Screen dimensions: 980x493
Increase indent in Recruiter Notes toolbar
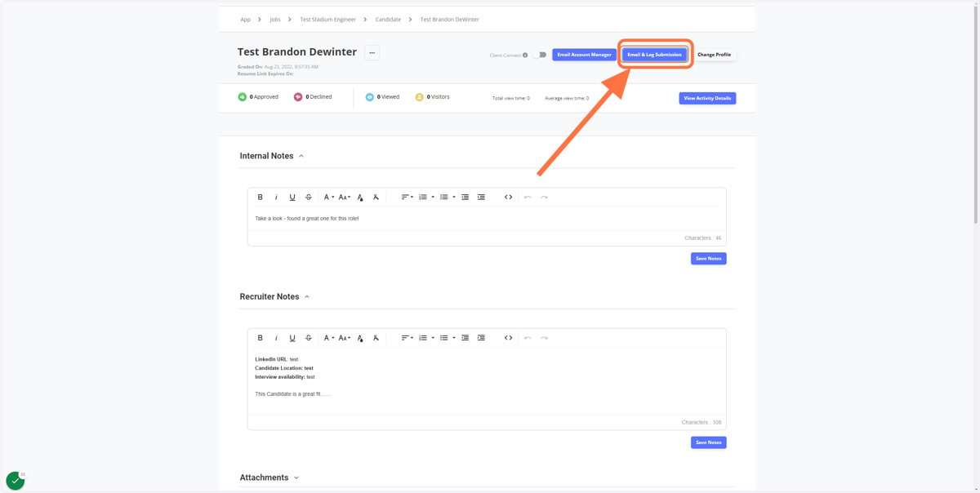[x=481, y=338]
